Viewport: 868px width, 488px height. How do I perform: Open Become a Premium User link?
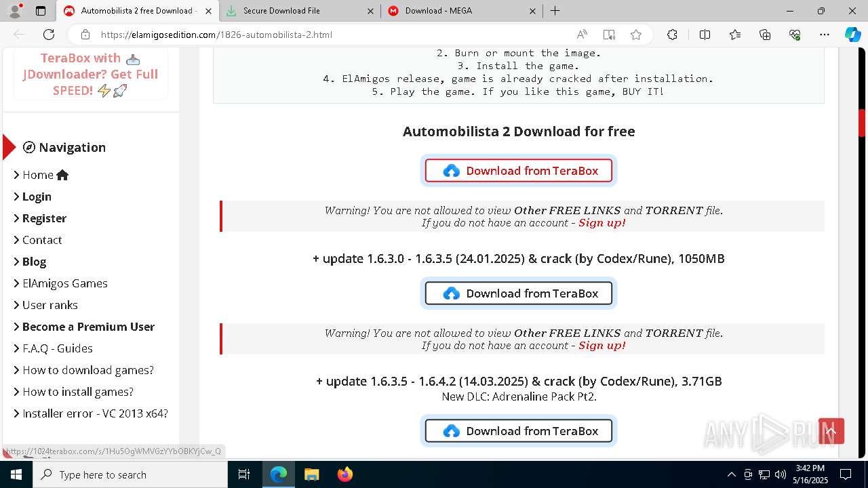click(x=84, y=327)
